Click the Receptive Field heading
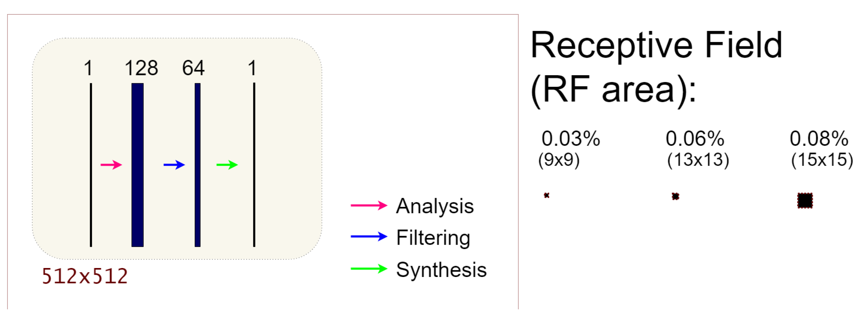868x317 pixels. pos(656,45)
